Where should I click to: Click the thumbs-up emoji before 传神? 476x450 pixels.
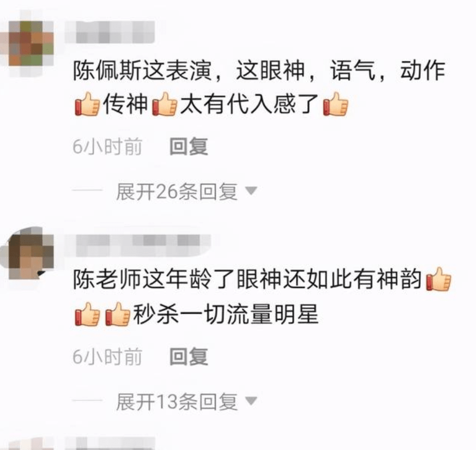click(87, 104)
